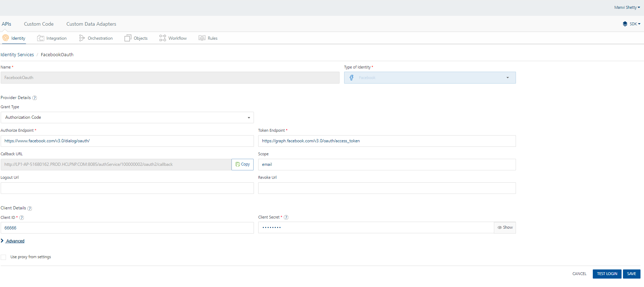Open the SDK dropdown menu

tap(632, 24)
